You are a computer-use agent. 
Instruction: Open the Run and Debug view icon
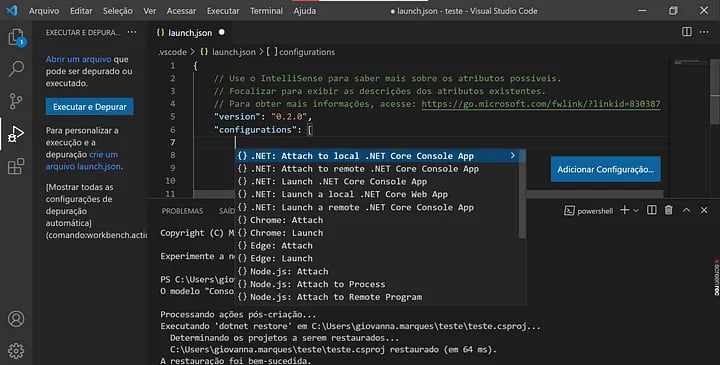coord(16,134)
